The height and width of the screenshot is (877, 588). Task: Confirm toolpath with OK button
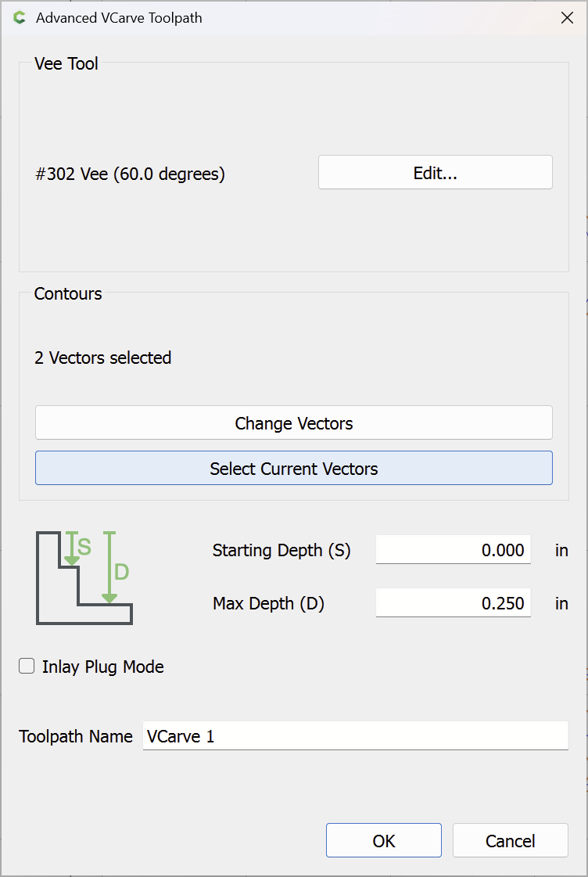(x=384, y=840)
